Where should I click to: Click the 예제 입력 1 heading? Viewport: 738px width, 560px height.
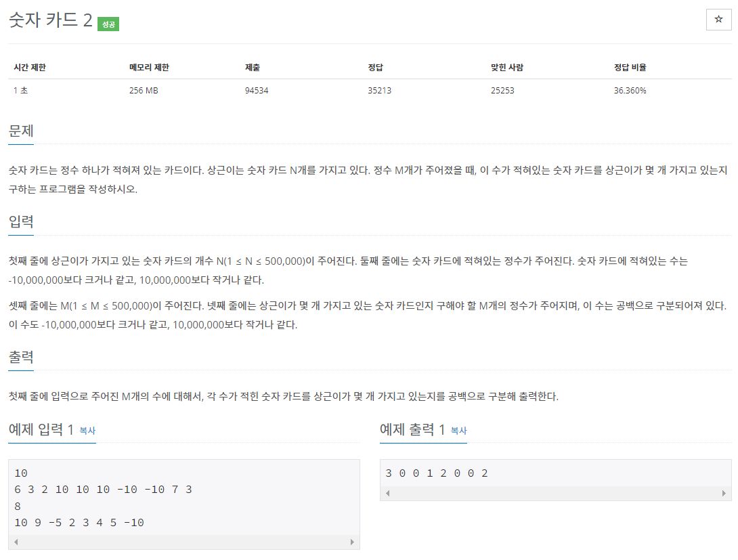point(41,429)
